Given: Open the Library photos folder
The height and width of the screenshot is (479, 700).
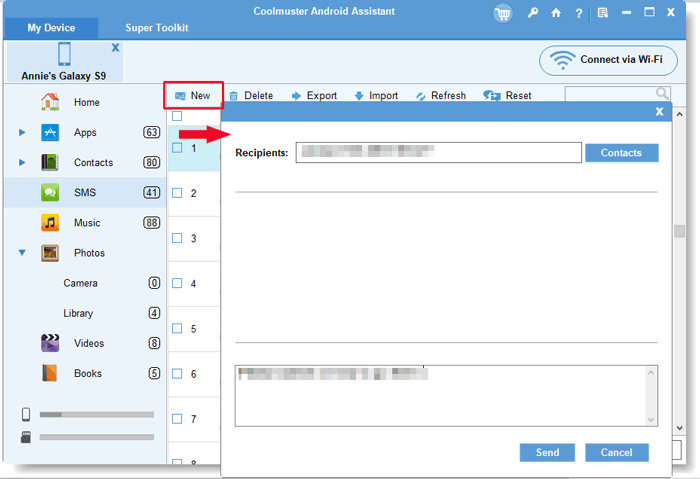Looking at the screenshot, I should tap(78, 313).
